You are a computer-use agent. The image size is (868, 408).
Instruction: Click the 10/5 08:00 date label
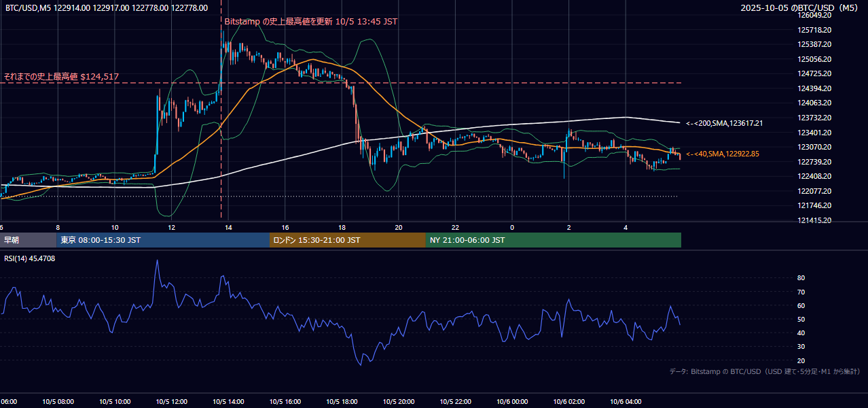(58, 402)
